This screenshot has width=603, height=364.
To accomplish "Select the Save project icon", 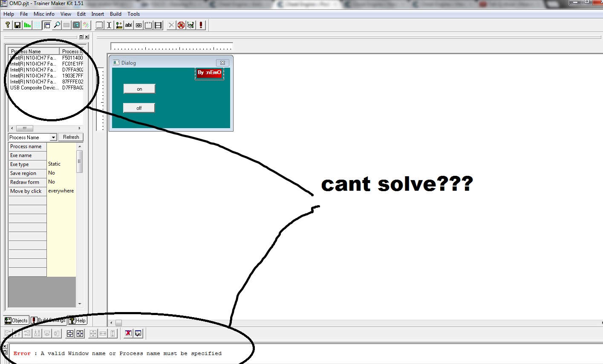I will [17, 25].
